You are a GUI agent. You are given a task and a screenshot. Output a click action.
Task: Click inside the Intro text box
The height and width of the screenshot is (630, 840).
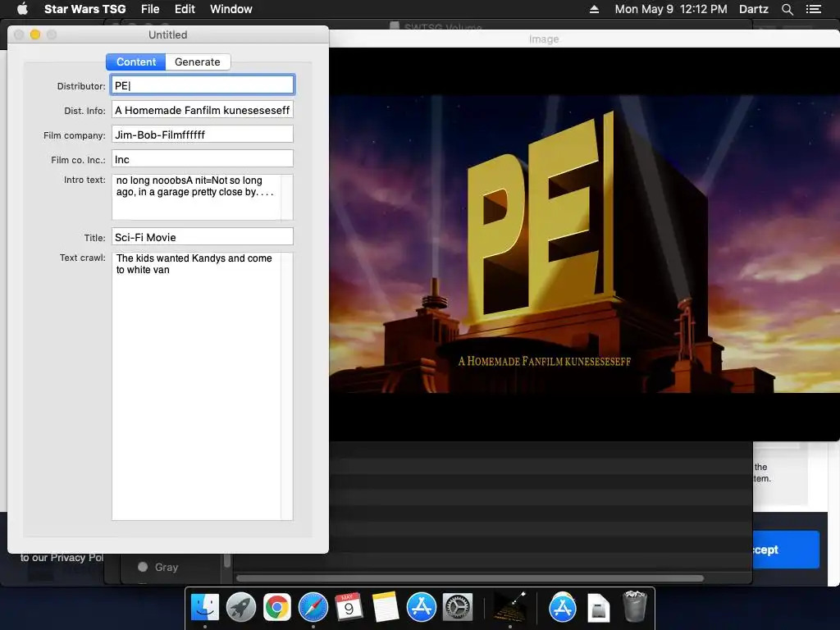[196, 197]
